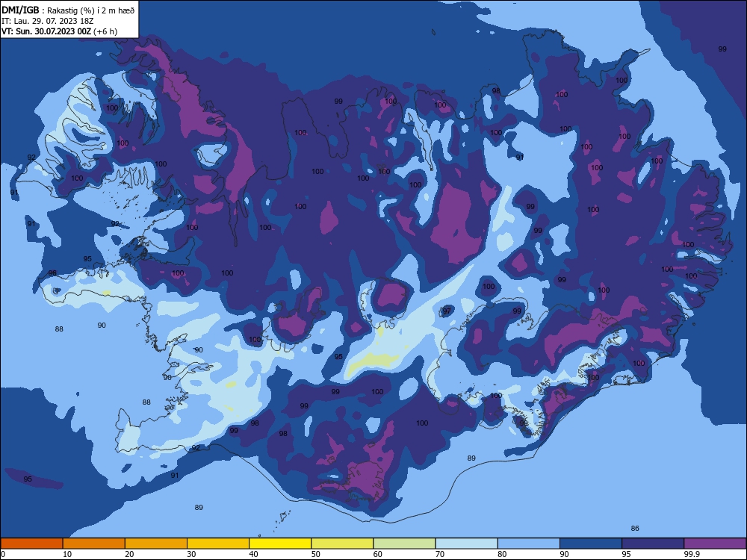Image resolution: width=747 pixels, height=560 pixels.
Task: Click the purple above-99.9 legend swatch
Action: pyautogui.click(x=715, y=544)
